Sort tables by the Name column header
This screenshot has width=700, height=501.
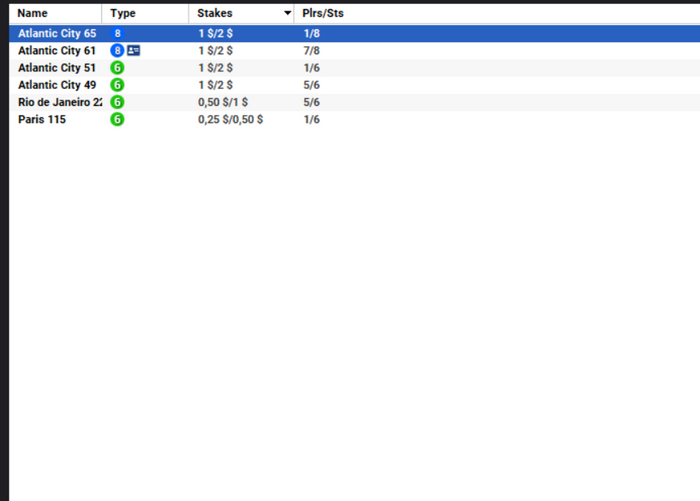point(56,13)
